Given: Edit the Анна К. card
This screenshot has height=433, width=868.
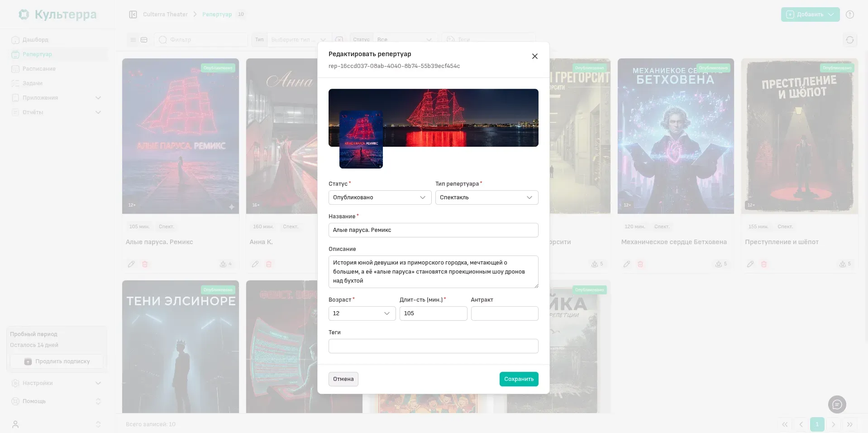Looking at the screenshot, I should [x=255, y=264].
